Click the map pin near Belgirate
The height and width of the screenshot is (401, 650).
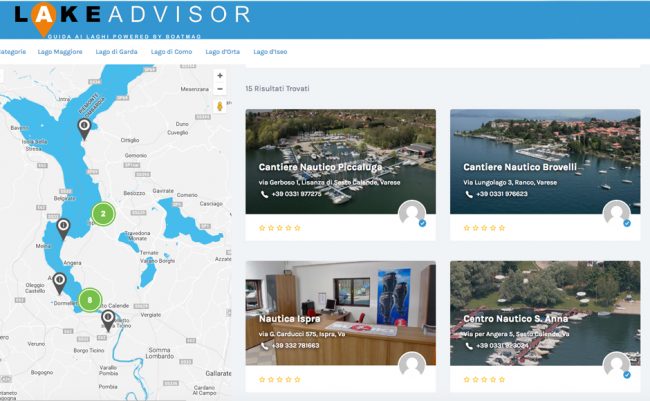(63, 229)
